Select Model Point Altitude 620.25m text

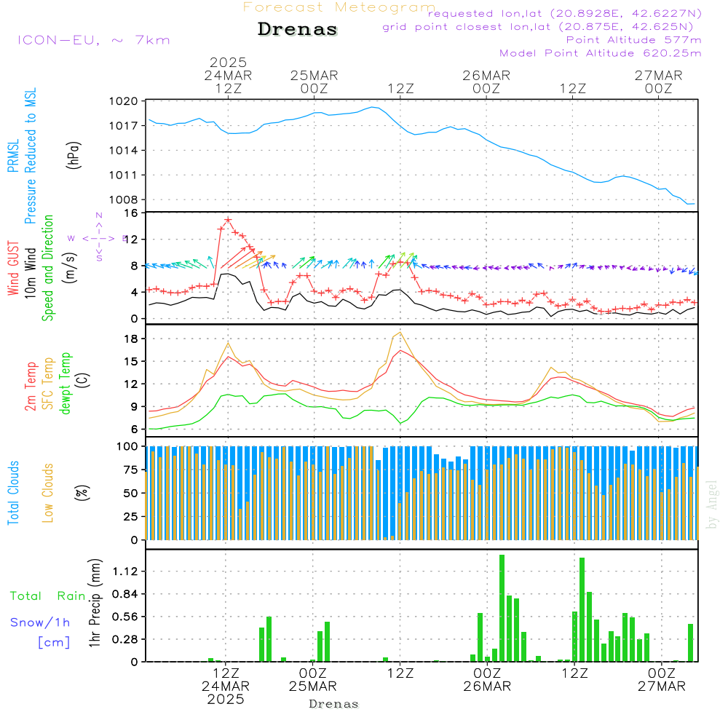[601, 53]
